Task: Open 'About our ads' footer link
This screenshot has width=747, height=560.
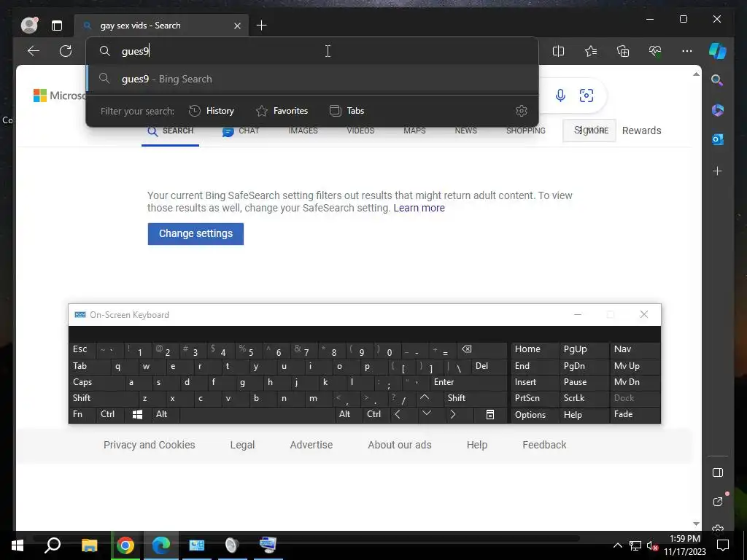Action: [400, 445]
